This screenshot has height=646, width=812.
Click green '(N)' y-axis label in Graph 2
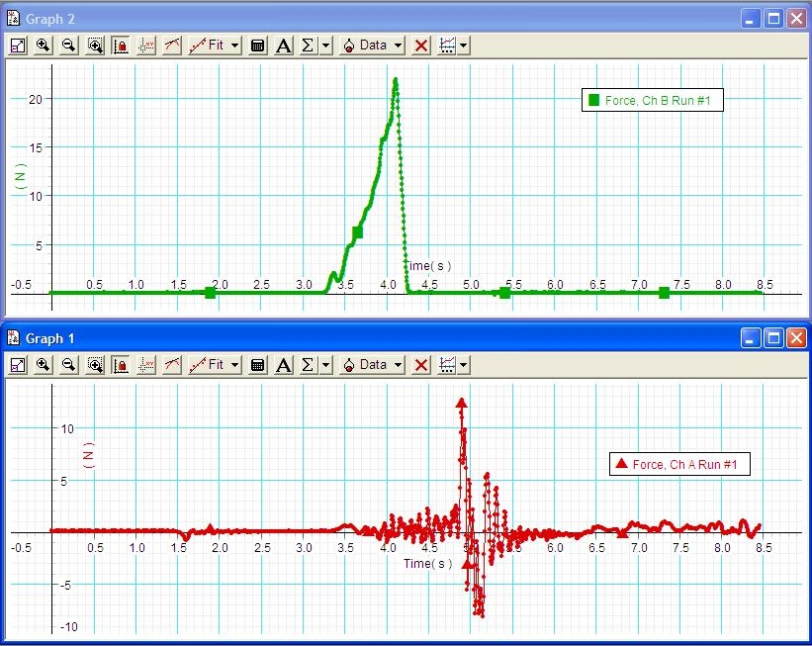[x=20, y=177]
